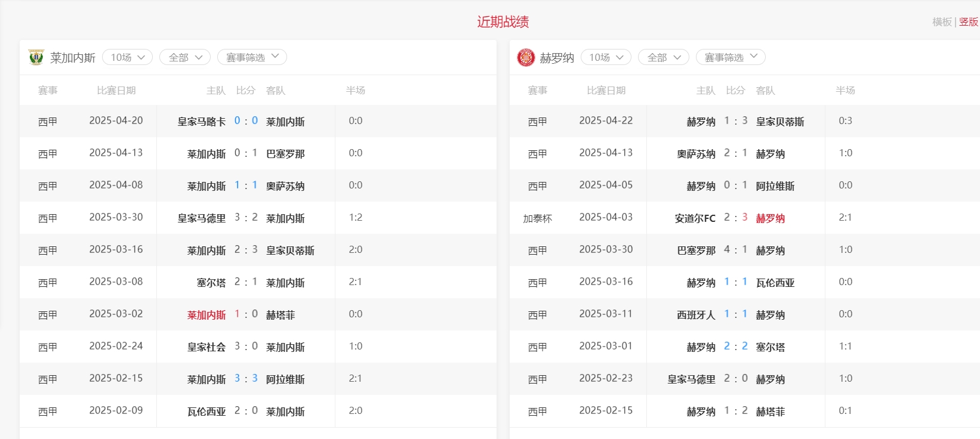Open 安道尔FC team link
980x439 pixels.
695,218
